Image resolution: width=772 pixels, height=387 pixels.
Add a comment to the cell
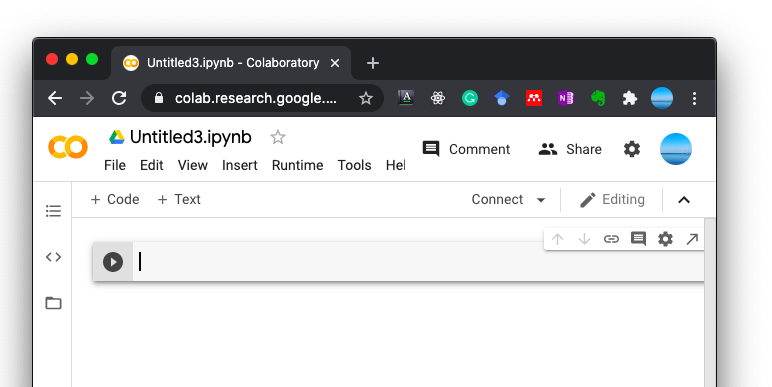[x=638, y=239]
